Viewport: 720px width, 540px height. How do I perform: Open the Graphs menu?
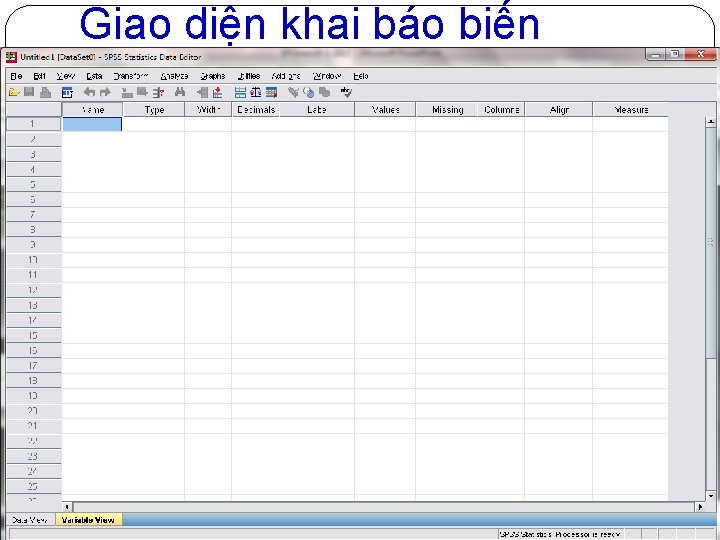pos(213,76)
